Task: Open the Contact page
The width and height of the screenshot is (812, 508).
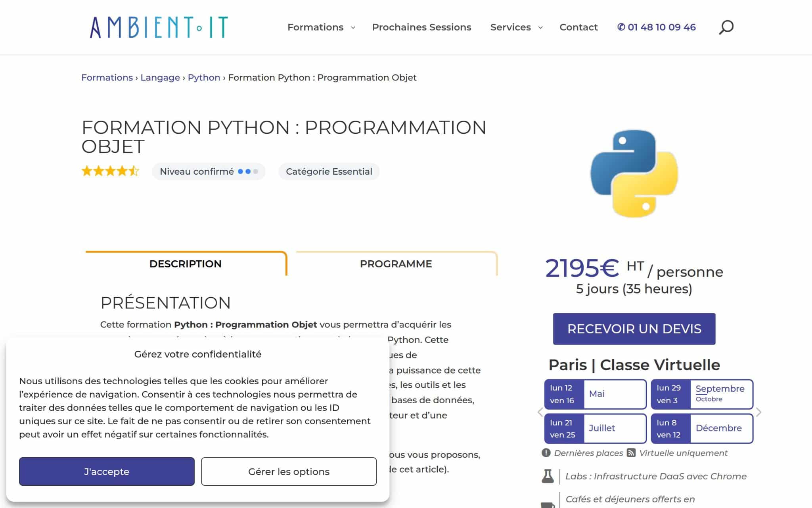Action: [578, 27]
